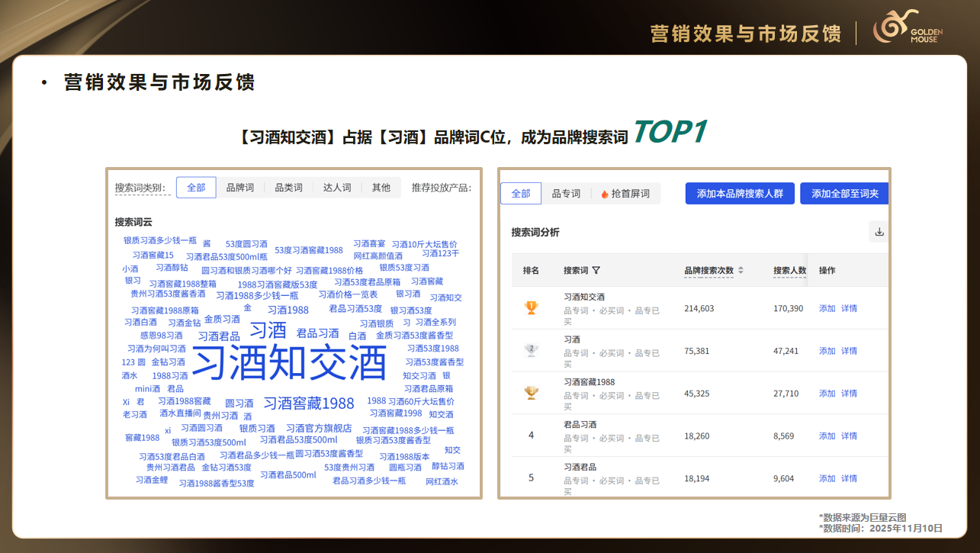Screen dimensions: 980x553
Task: Open 详情 for rank 2 习酒 row
Action: [x=849, y=351]
